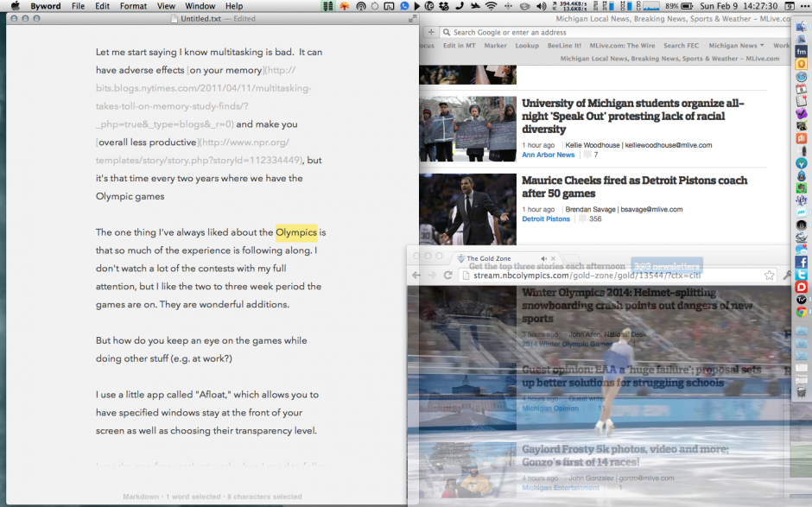Open the menu bar date and time

tap(739, 6)
